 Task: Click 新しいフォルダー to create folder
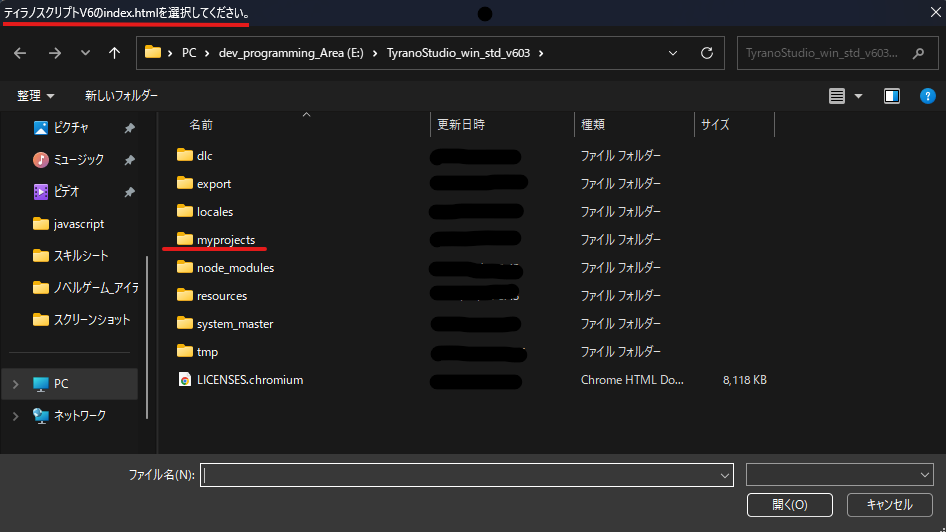coord(121,96)
